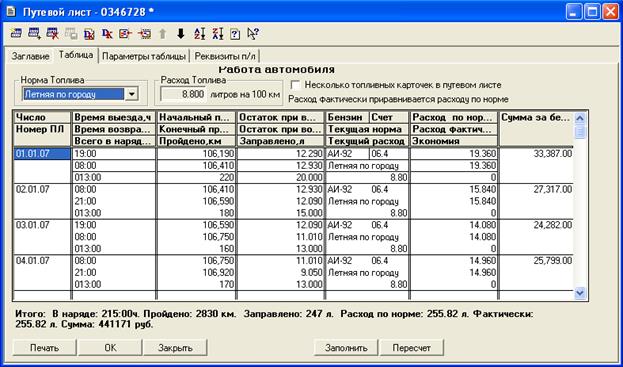623x367 pixels.
Task: Click the Заправлено,л column header
Action: [280, 141]
